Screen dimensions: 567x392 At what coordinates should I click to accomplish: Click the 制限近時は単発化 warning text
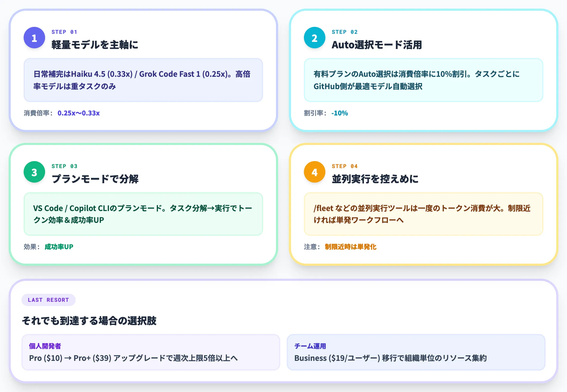point(350,246)
